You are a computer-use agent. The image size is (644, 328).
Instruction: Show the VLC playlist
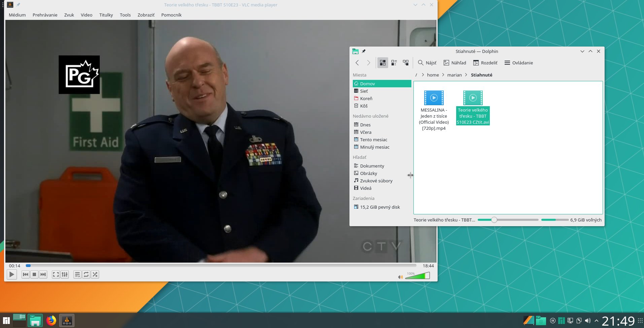[77, 274]
